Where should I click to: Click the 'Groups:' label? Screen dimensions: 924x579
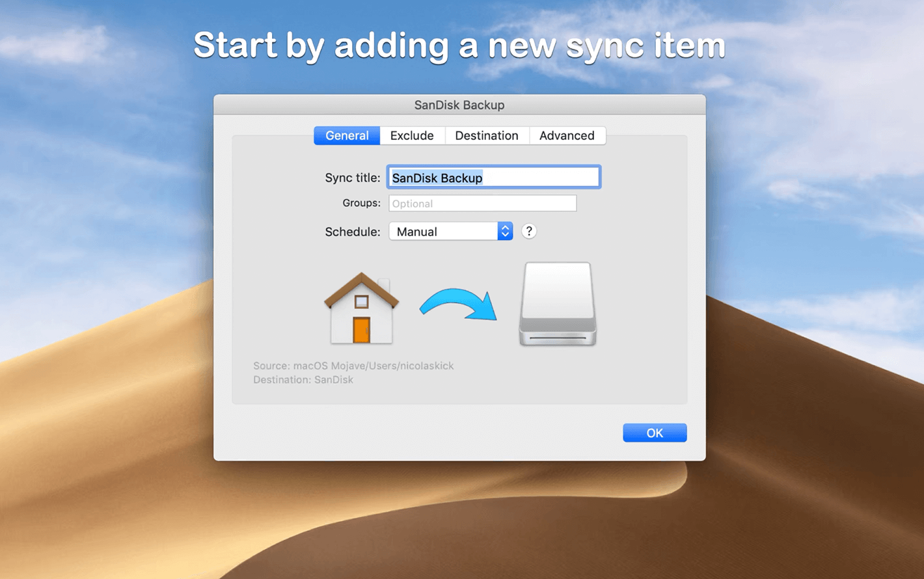(361, 203)
